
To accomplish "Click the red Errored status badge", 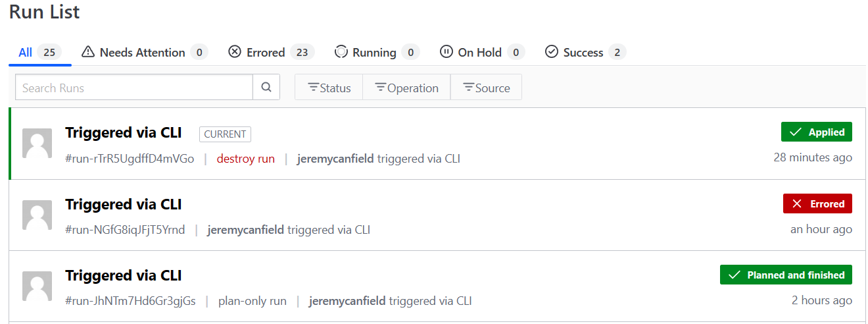I will click(x=817, y=203).
